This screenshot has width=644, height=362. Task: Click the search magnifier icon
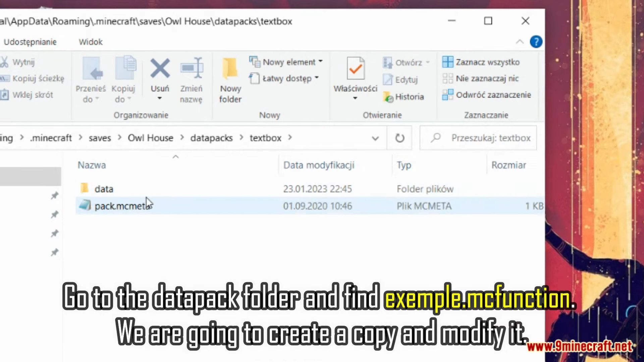point(435,137)
